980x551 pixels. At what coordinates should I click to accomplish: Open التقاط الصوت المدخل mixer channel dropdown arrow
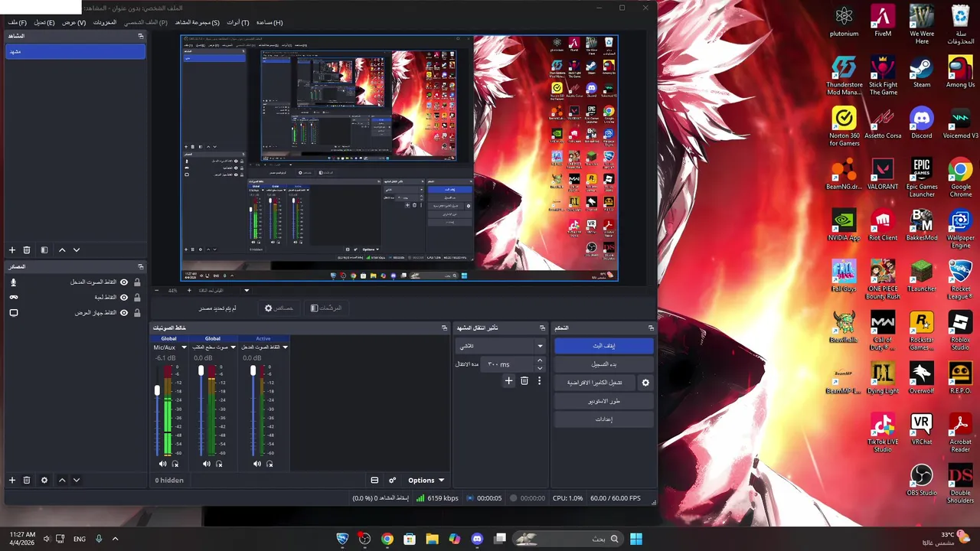285,347
